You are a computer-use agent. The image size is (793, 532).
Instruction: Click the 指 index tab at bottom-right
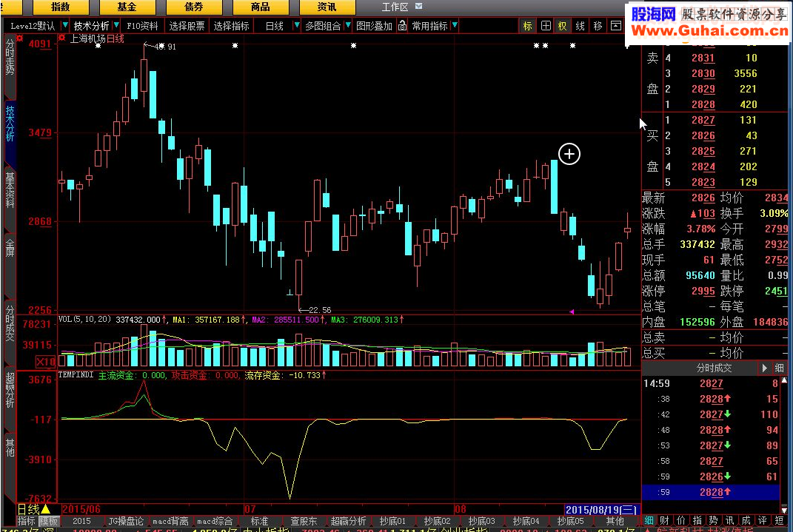pos(697,520)
